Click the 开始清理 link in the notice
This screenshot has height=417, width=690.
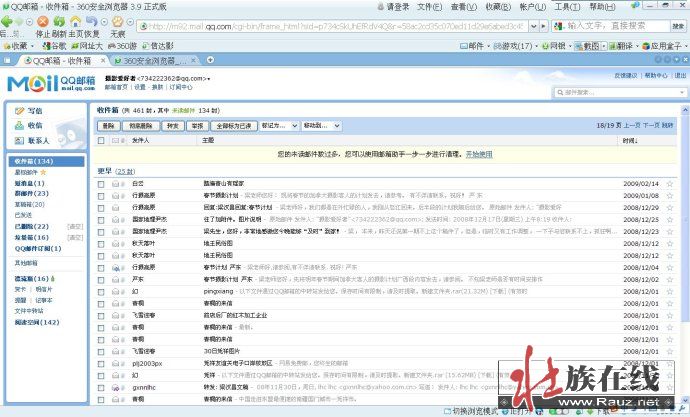point(478,155)
